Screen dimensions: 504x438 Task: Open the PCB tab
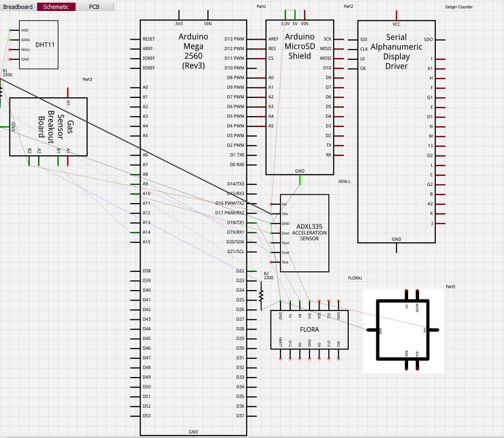point(94,7)
